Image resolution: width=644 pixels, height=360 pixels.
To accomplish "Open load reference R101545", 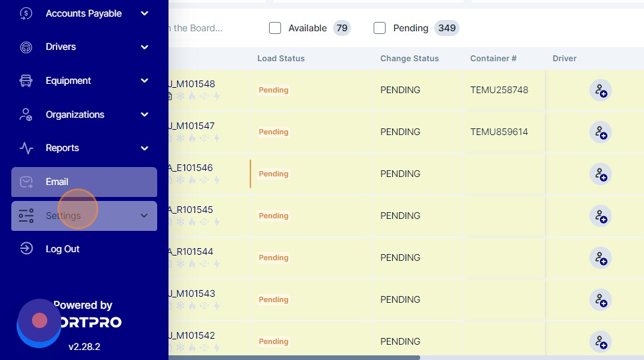I will pos(190,210).
